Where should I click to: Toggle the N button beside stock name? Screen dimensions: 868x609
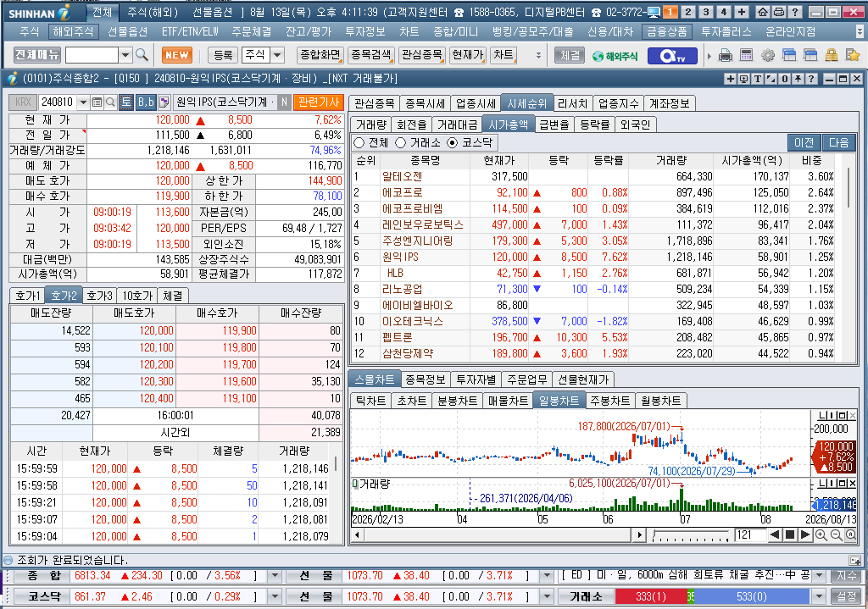pyautogui.click(x=284, y=102)
